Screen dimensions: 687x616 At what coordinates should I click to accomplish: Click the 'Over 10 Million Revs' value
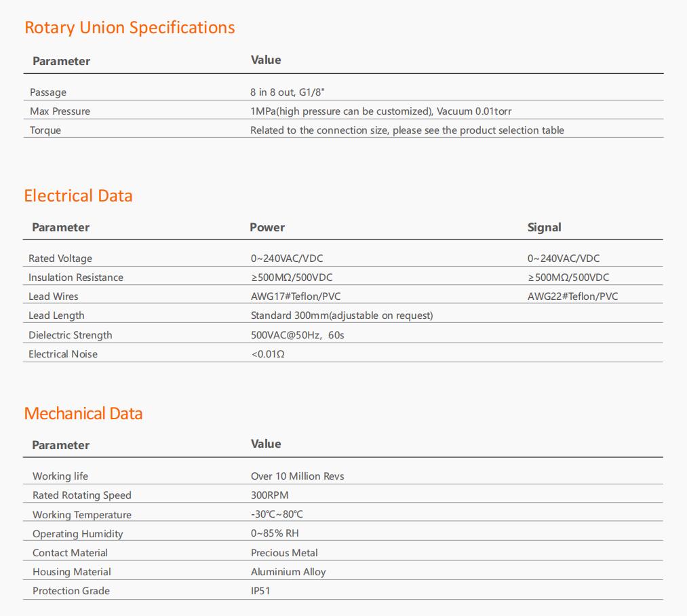[298, 476]
